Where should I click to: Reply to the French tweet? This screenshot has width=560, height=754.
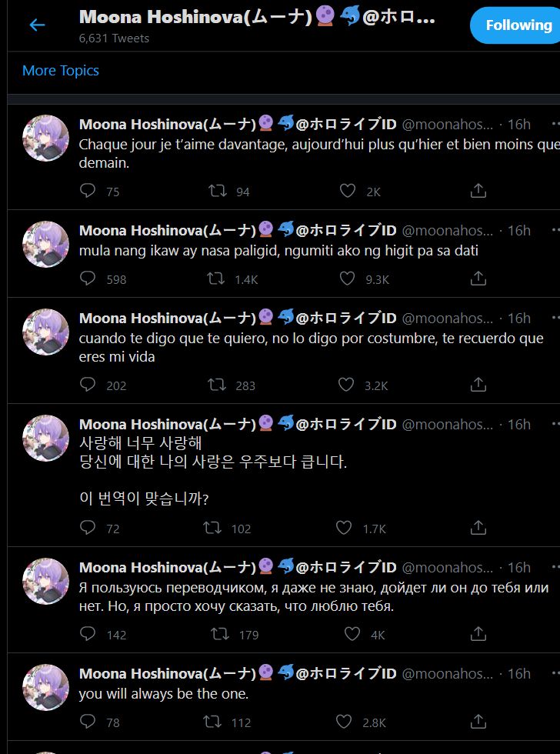(87, 191)
